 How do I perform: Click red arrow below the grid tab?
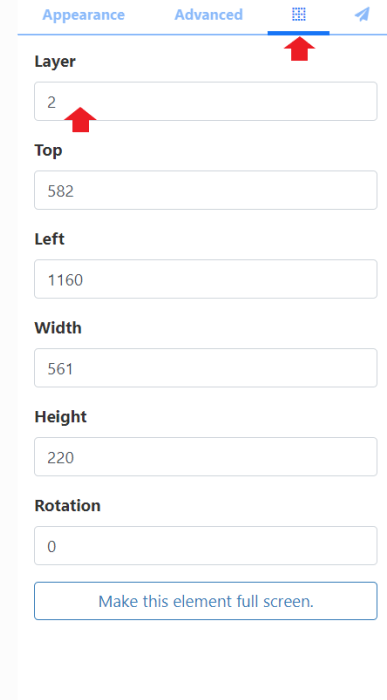(300, 49)
